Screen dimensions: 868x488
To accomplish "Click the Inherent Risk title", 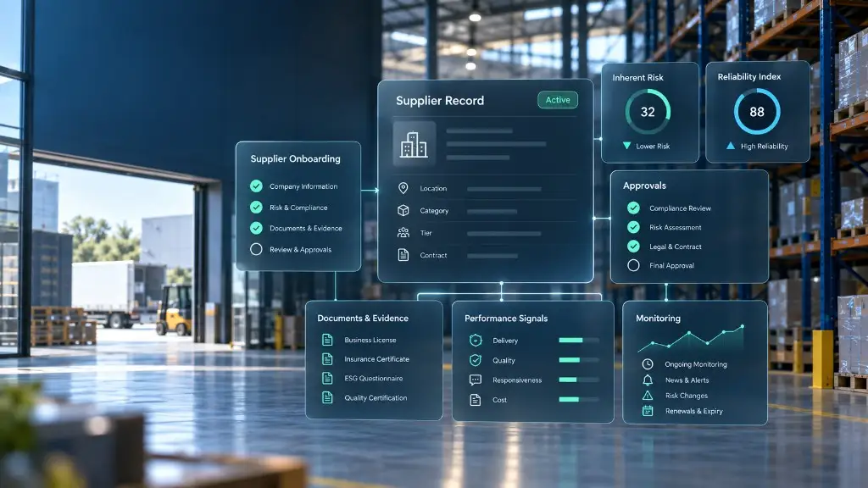I will click(637, 77).
